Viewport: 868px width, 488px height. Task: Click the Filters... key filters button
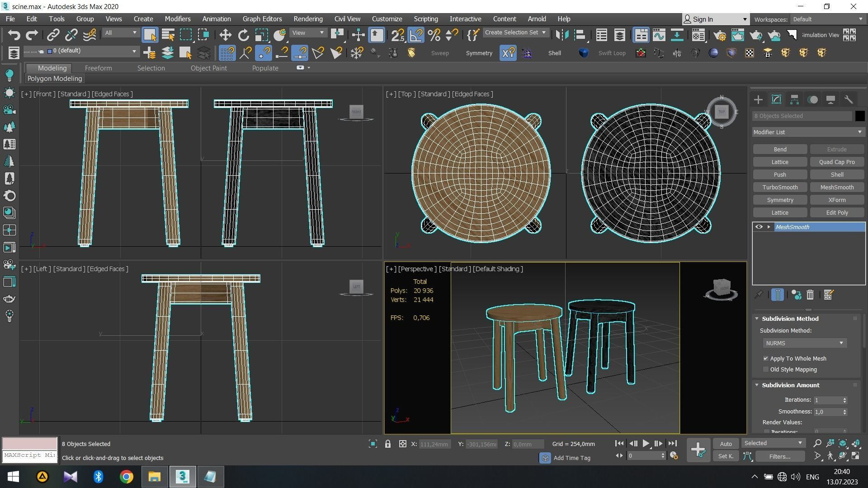coord(780,456)
